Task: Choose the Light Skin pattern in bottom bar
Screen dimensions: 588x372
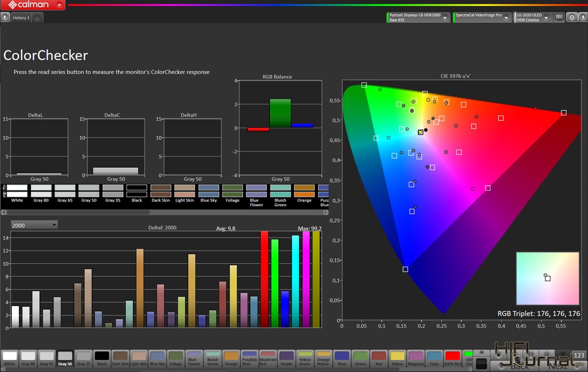Action: click(x=139, y=358)
